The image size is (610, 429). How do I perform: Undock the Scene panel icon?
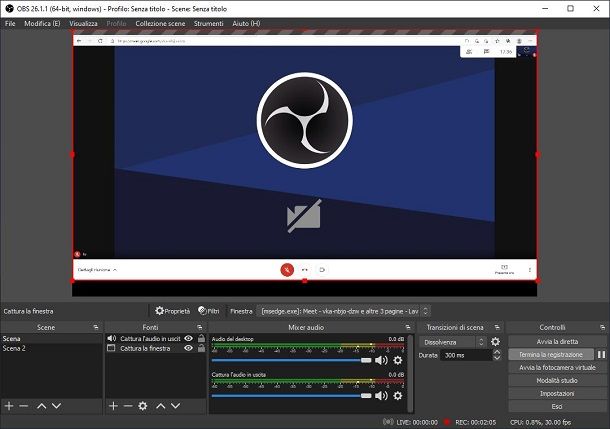coord(96,327)
